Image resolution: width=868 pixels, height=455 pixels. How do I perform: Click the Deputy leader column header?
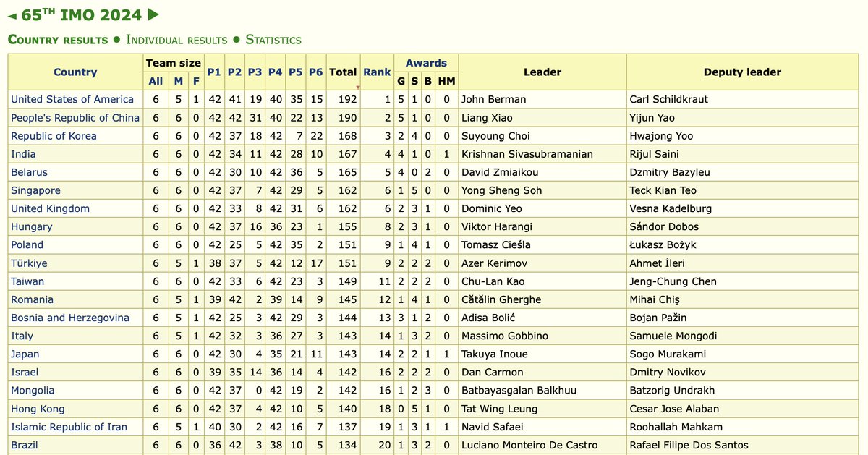[742, 72]
